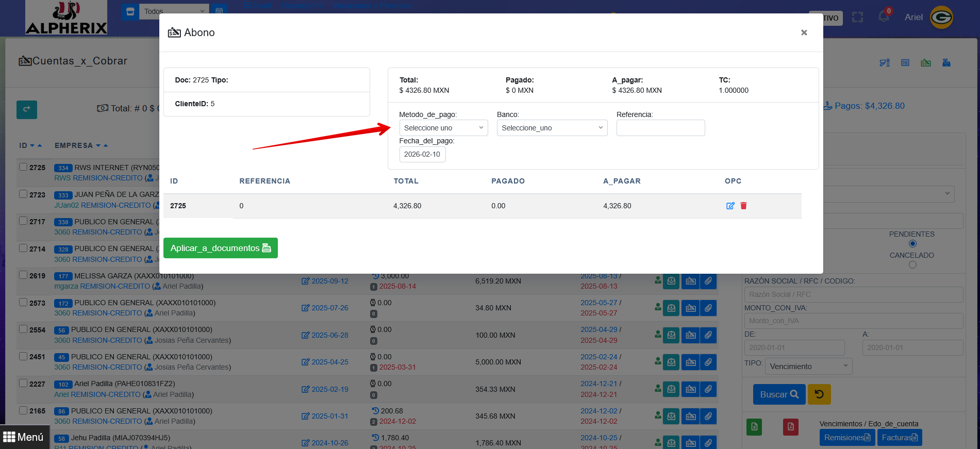Sort table by EMPRESA column header
This screenshot has width=980, height=449.
[x=74, y=146]
